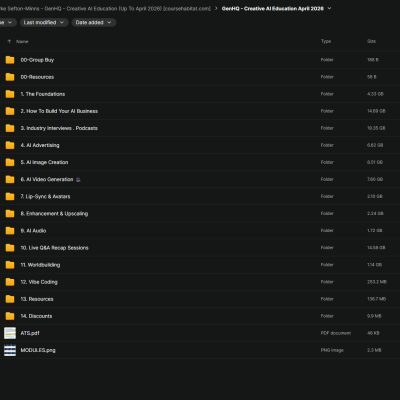The height and width of the screenshot is (400, 400).
Task: Select the 00-Resources folder name
Action: coord(37,77)
